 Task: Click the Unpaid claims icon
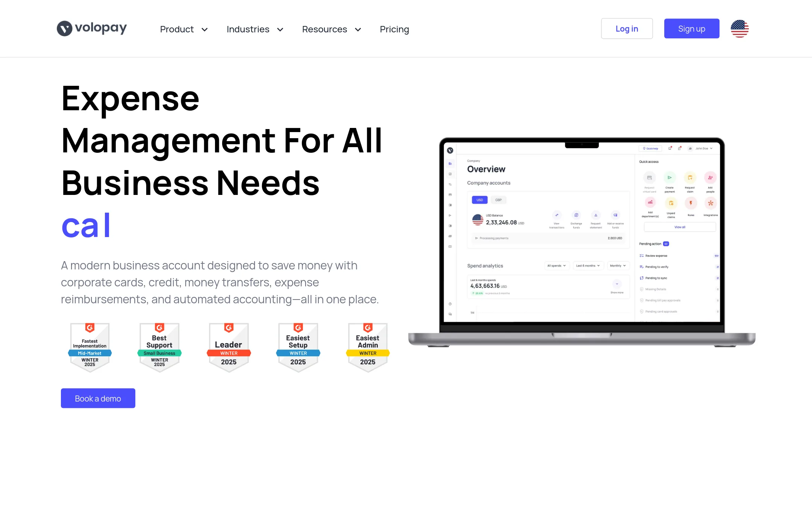click(671, 203)
